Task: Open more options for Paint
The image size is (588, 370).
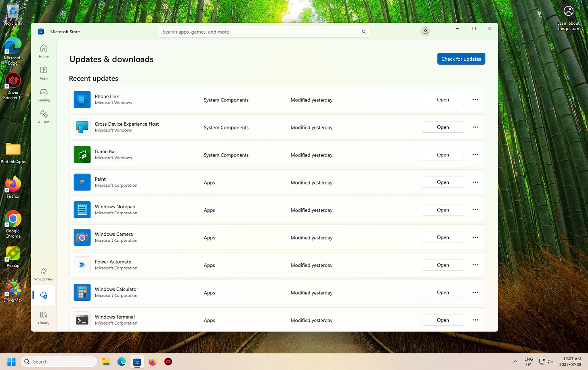Action: click(x=475, y=182)
